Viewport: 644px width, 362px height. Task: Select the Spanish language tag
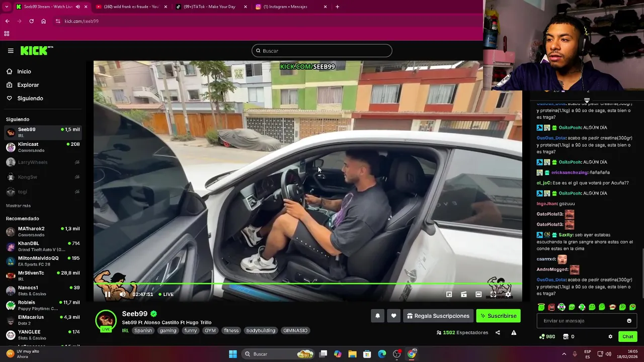143,330
